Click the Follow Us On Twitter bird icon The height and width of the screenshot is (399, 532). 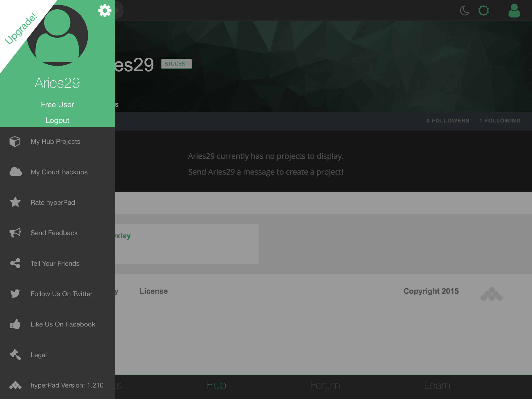pyautogui.click(x=15, y=294)
